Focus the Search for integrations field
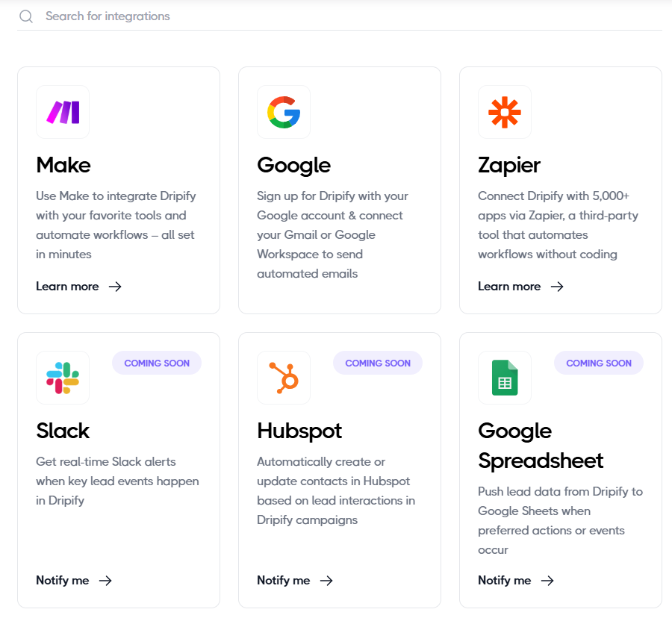 coord(340,16)
